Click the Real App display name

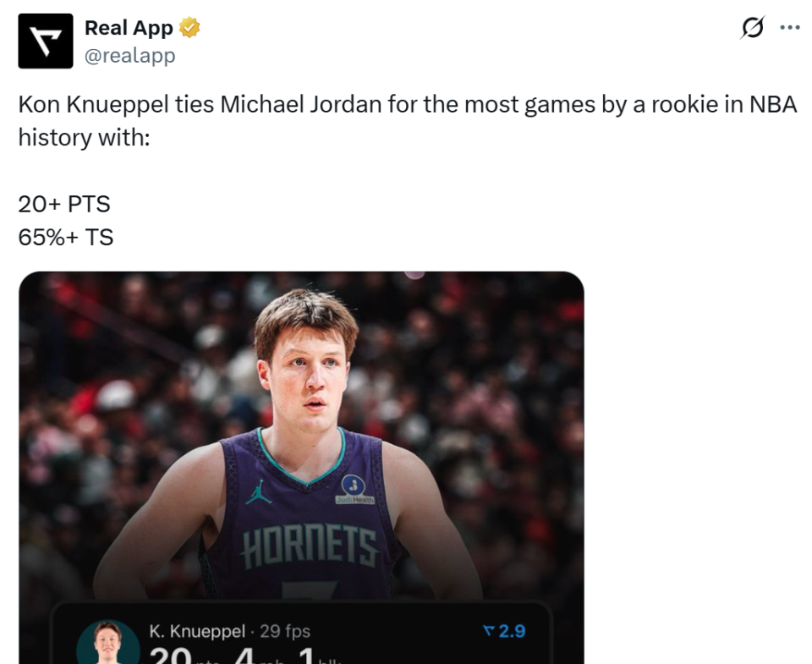pos(129,28)
